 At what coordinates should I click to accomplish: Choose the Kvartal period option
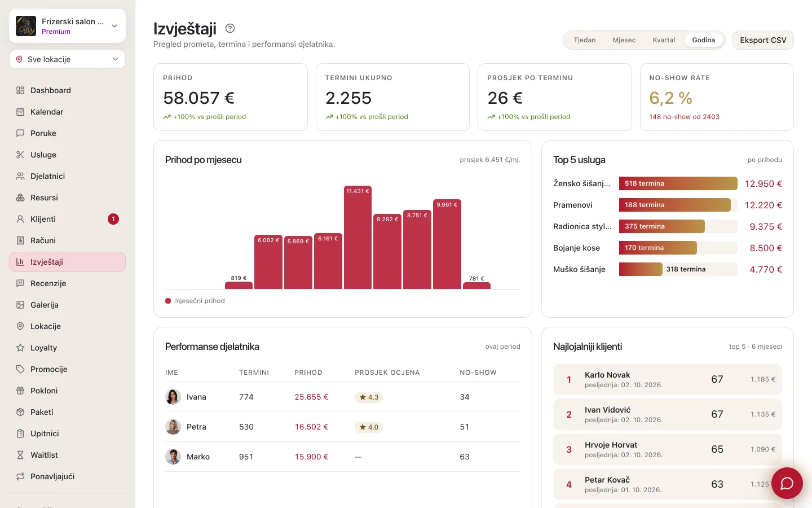coord(664,40)
